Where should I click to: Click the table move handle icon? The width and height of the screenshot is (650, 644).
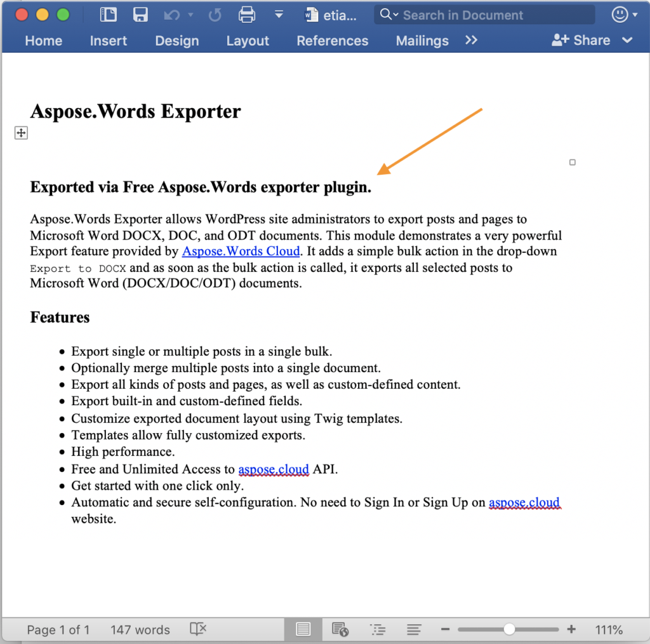[21, 133]
